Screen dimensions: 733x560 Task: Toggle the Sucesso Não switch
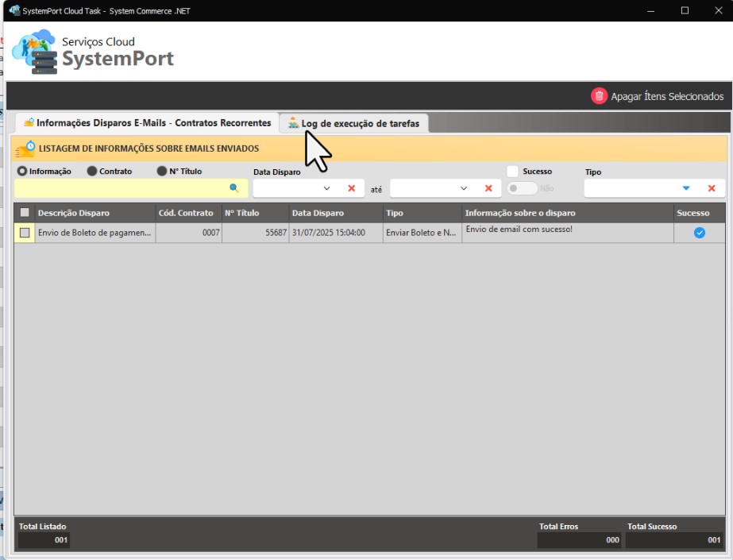tap(523, 188)
